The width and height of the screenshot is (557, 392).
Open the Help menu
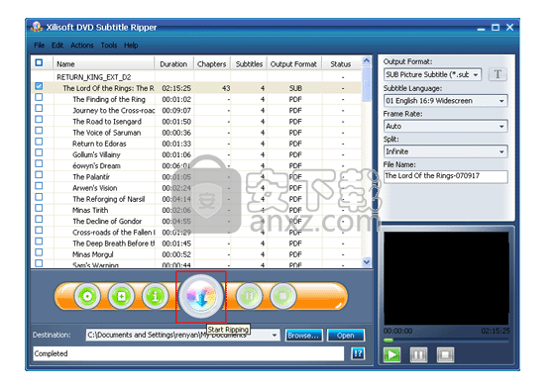[x=131, y=46]
